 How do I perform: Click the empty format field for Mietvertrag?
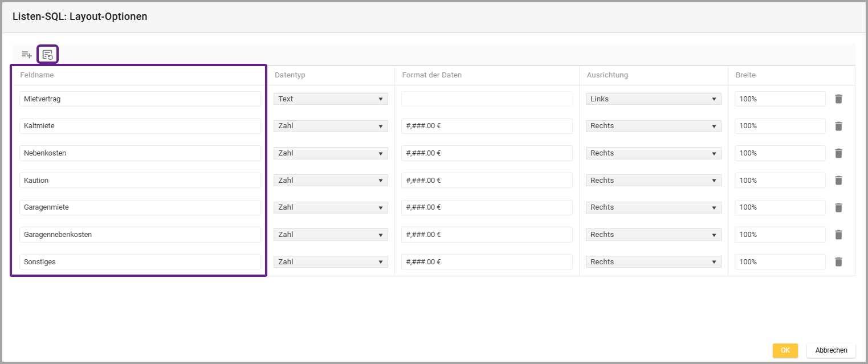[486, 99]
